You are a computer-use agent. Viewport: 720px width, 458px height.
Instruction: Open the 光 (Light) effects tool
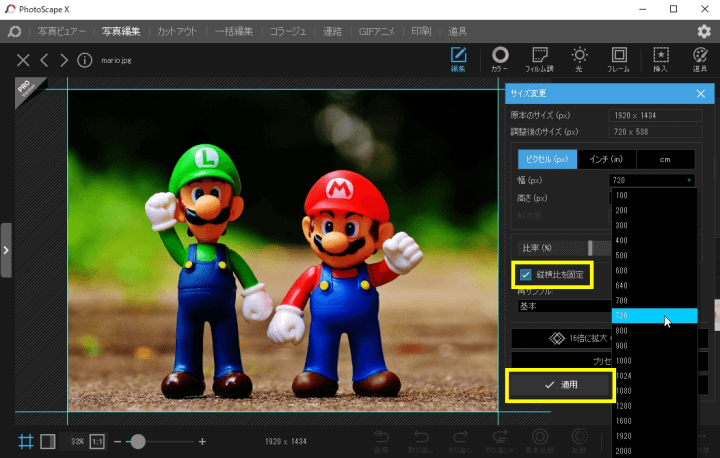pos(579,59)
